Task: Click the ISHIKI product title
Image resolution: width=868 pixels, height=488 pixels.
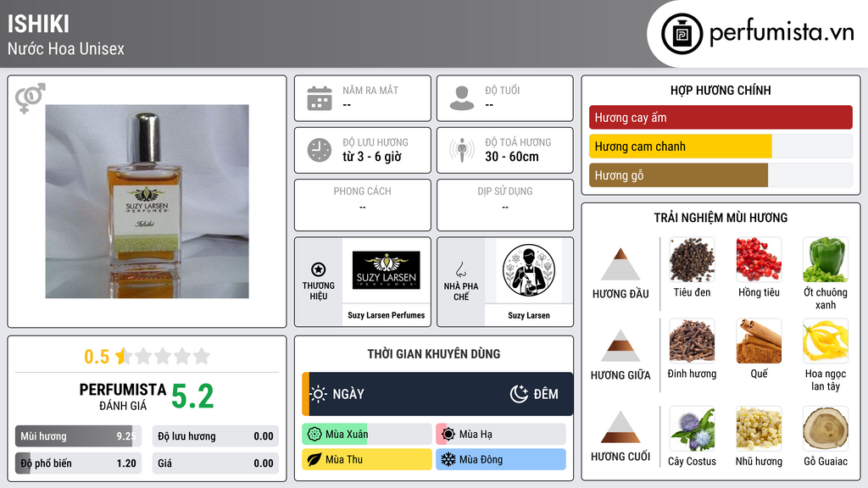Action: 38,24
